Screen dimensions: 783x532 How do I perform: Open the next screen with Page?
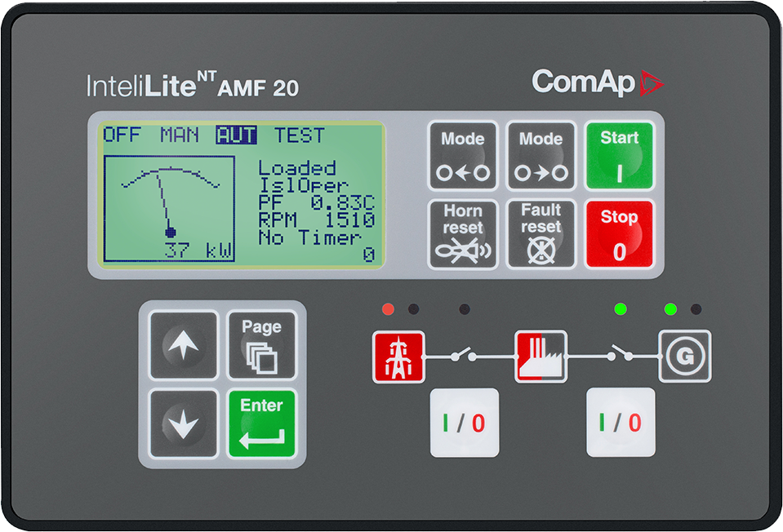pyautogui.click(x=262, y=345)
